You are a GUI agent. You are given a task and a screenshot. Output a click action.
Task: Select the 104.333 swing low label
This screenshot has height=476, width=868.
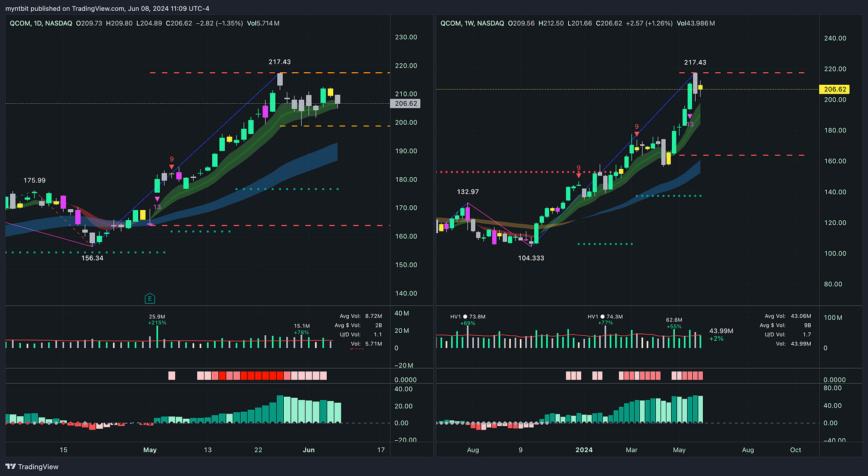point(531,258)
